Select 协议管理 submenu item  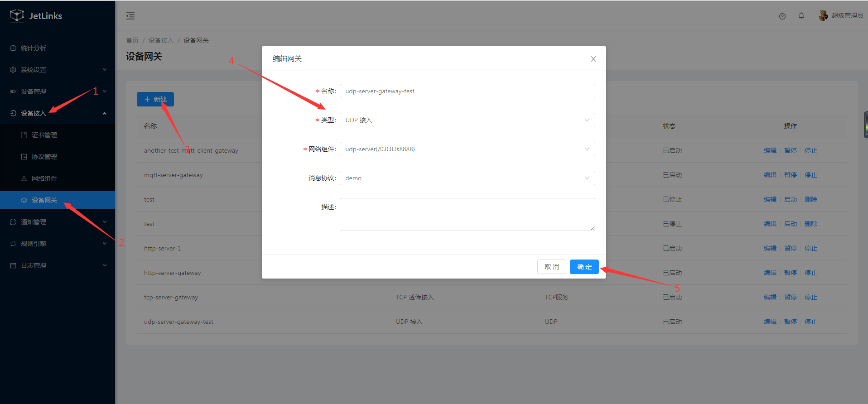tap(58, 157)
